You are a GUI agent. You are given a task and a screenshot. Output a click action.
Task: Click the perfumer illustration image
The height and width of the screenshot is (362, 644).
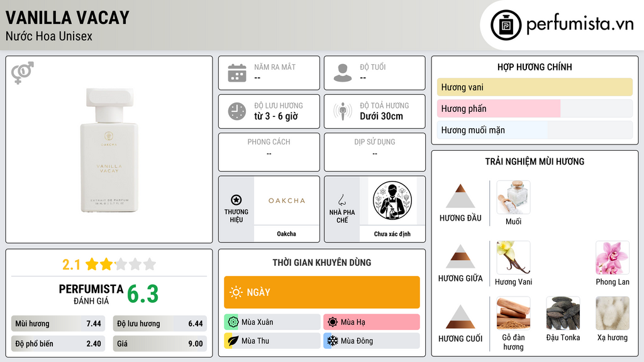tap(392, 200)
